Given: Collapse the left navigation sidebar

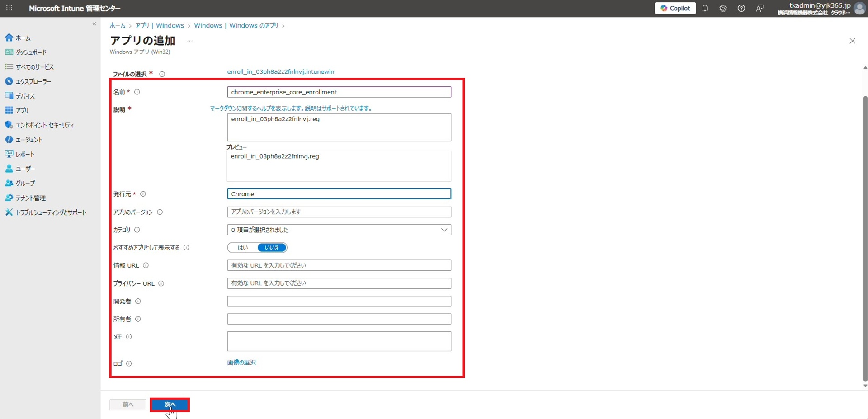Looking at the screenshot, I should [94, 24].
